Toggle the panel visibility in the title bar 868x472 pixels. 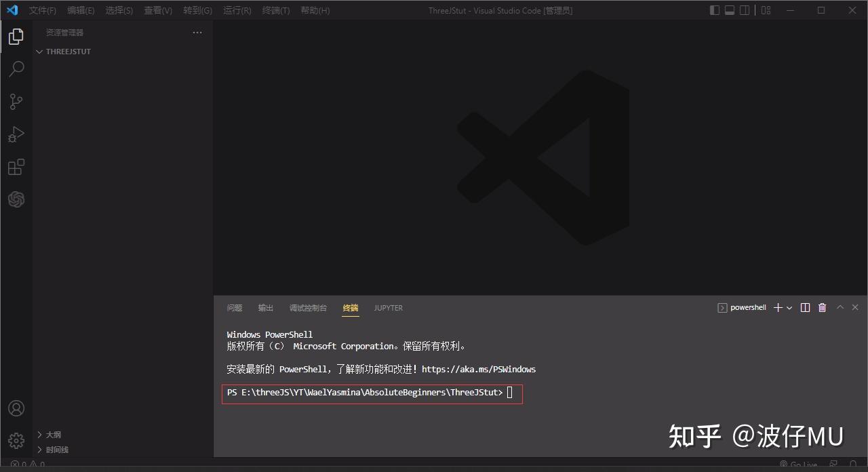tap(728, 9)
